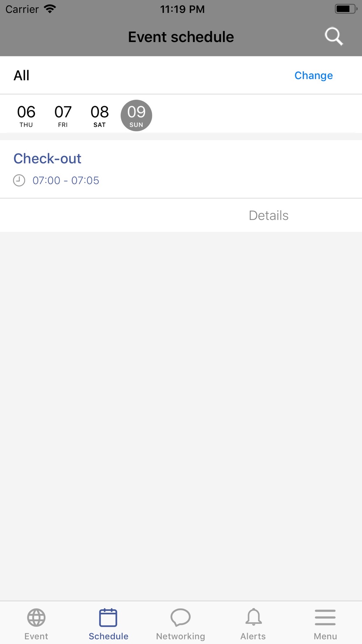Open the Alerts bell icon
The image size is (362, 644).
[253, 617]
